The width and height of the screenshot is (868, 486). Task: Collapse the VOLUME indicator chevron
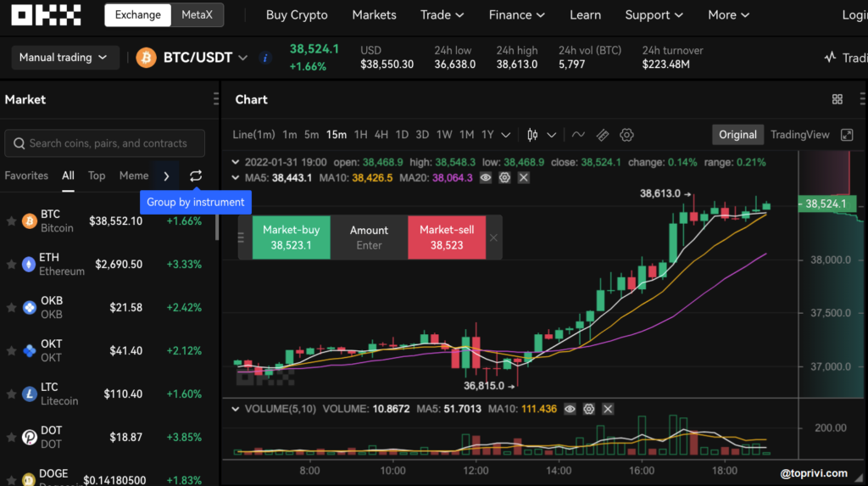point(236,409)
